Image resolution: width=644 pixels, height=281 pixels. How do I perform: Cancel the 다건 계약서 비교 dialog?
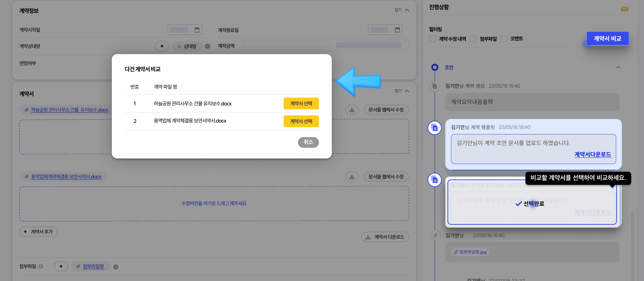[x=308, y=142]
